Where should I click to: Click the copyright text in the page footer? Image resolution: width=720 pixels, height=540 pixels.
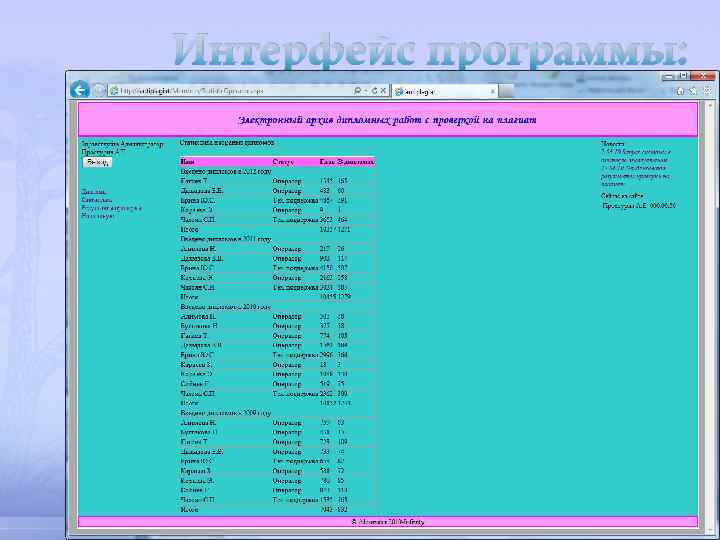(388, 522)
